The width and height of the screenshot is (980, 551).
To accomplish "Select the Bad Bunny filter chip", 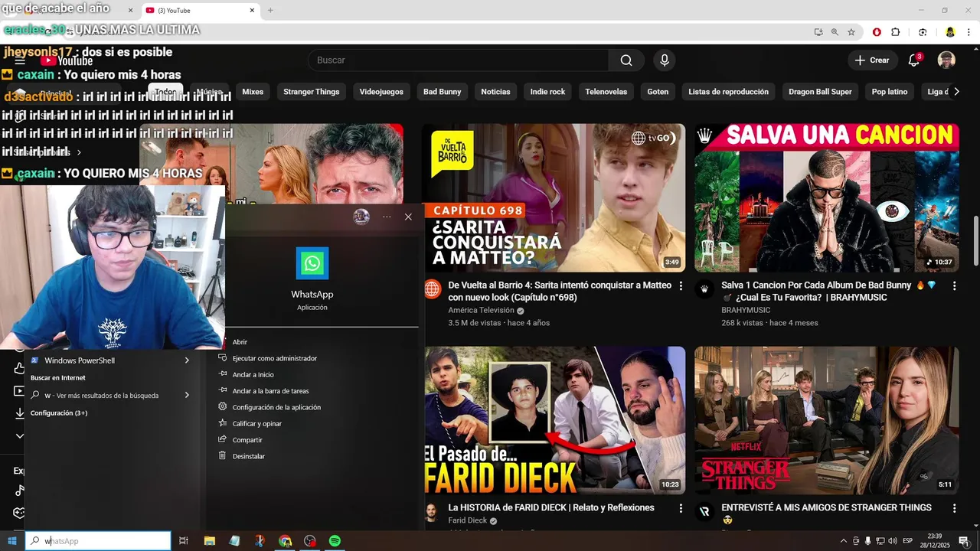I will [443, 92].
